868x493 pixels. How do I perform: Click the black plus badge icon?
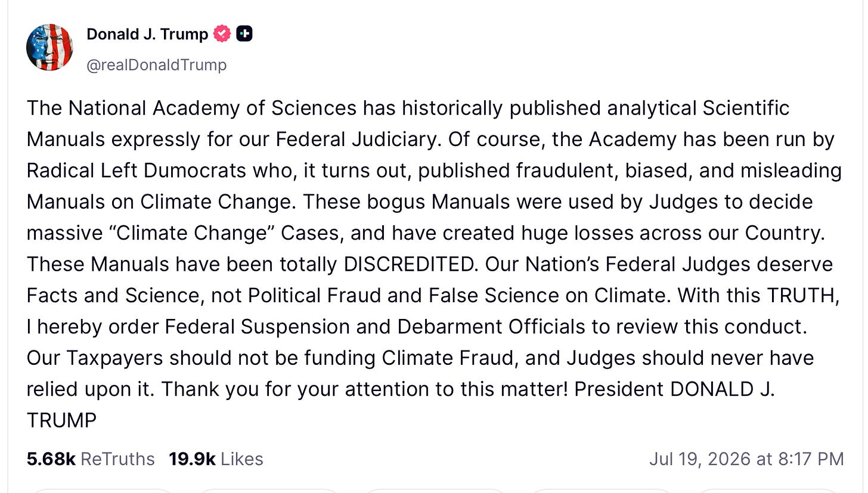(244, 34)
